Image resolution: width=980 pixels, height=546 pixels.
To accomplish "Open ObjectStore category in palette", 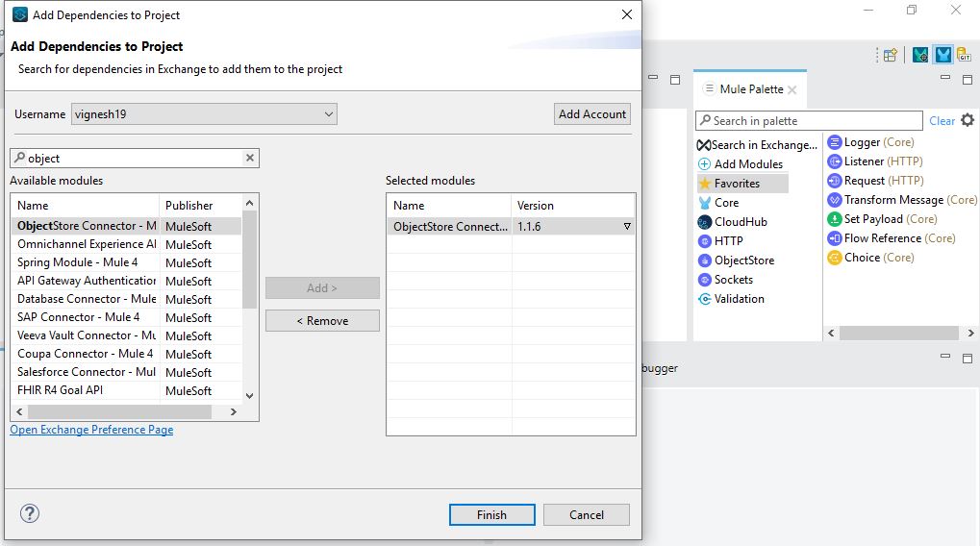I will [x=737, y=261].
